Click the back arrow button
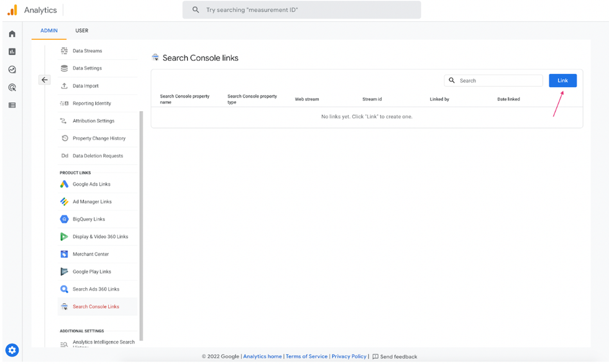609x364 pixels. point(45,80)
